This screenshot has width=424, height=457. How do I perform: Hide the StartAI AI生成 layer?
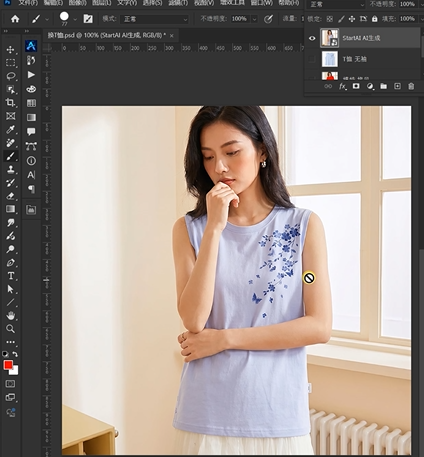point(312,38)
